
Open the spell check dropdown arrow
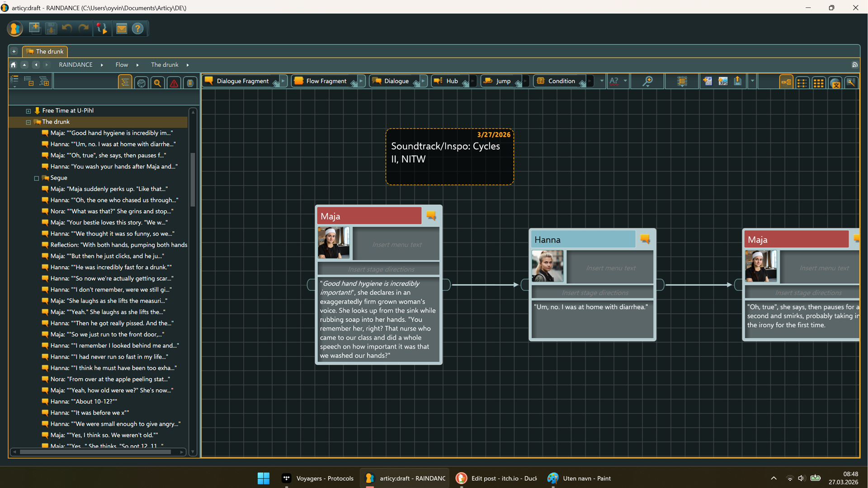[x=625, y=81]
